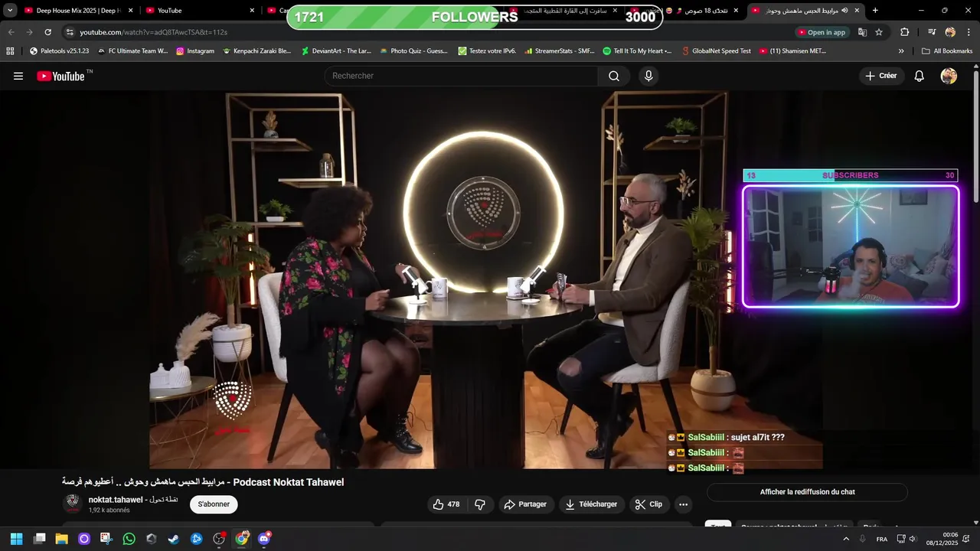Open a new Chrome tab with plus

point(875,11)
